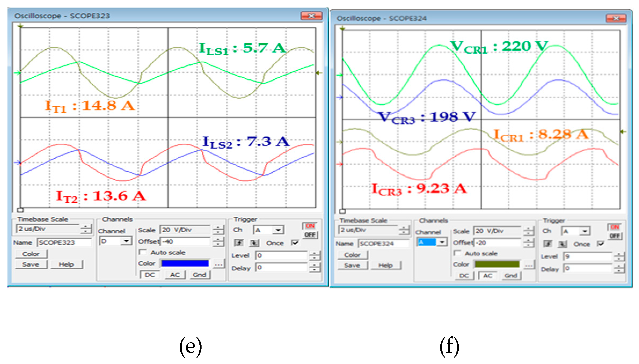Click Offset stepper in SCOPE323
This screenshot has height=364, width=639.
[x=218, y=242]
